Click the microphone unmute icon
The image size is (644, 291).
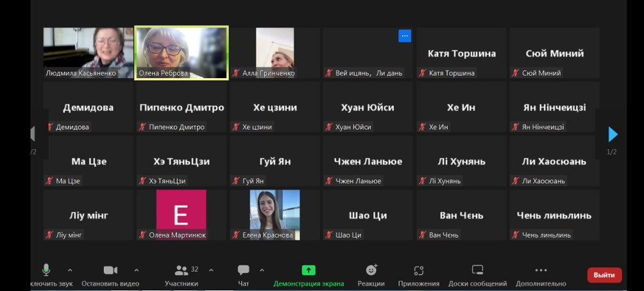click(x=46, y=270)
